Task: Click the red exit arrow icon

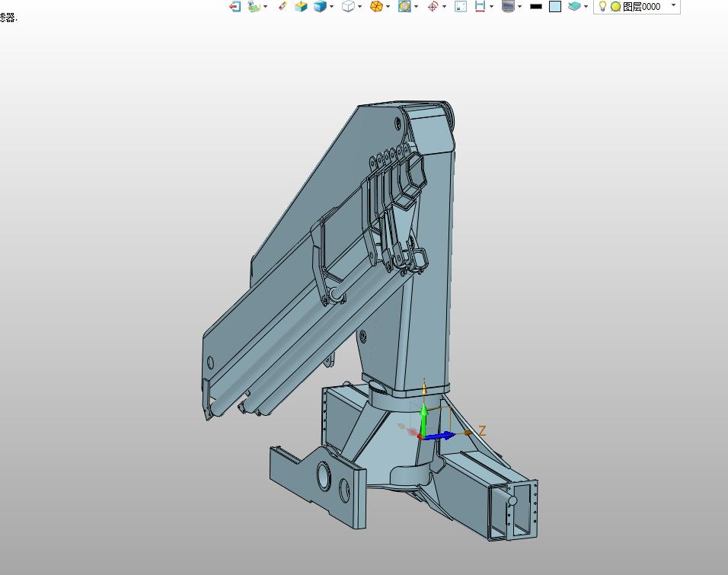Action: (x=235, y=7)
